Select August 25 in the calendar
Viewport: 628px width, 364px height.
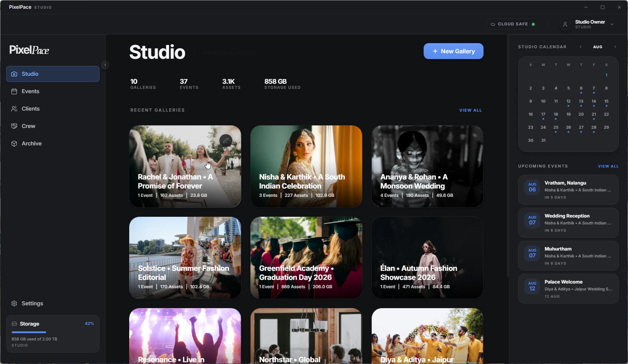(556, 127)
